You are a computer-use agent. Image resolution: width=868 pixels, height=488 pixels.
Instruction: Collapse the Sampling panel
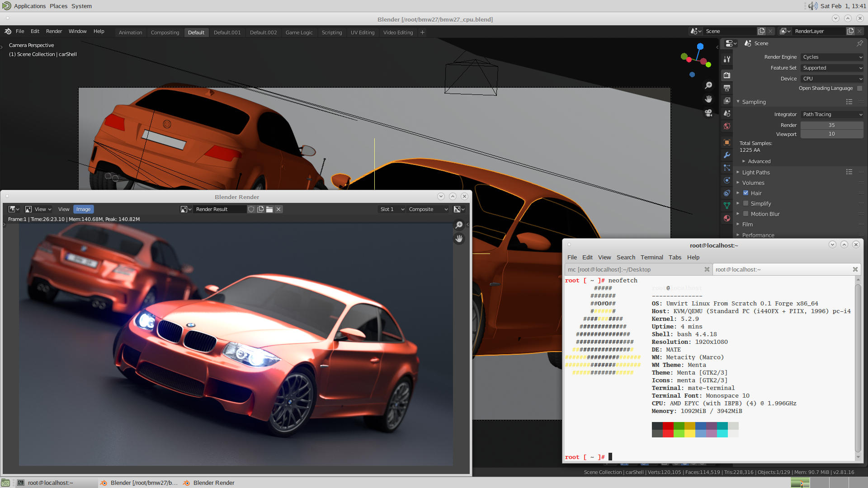coord(738,102)
